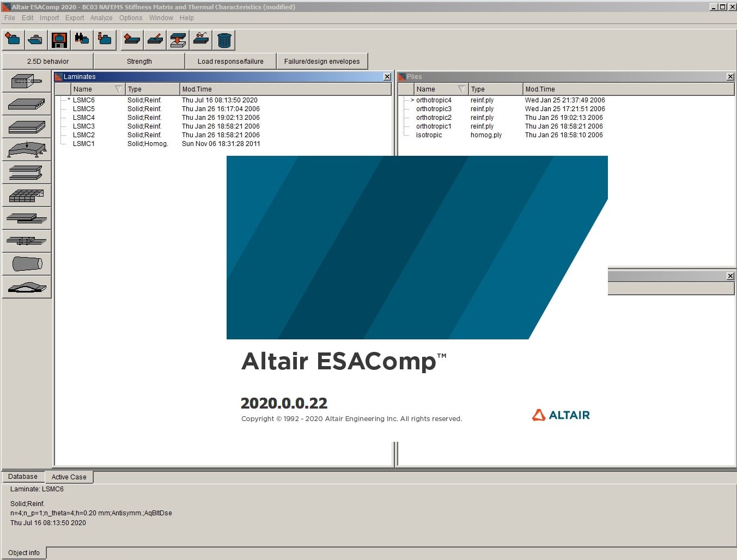Open the sort triangle in Laminates Name header

point(118,89)
